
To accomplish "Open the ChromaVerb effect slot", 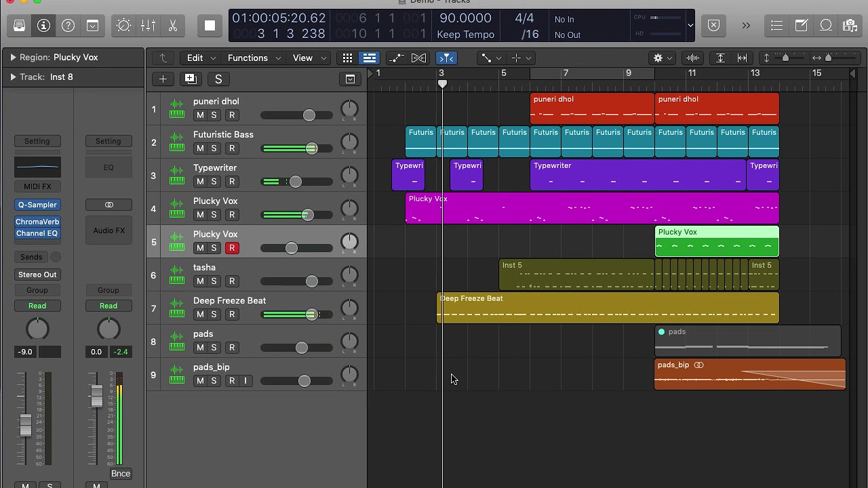I will [x=37, y=222].
